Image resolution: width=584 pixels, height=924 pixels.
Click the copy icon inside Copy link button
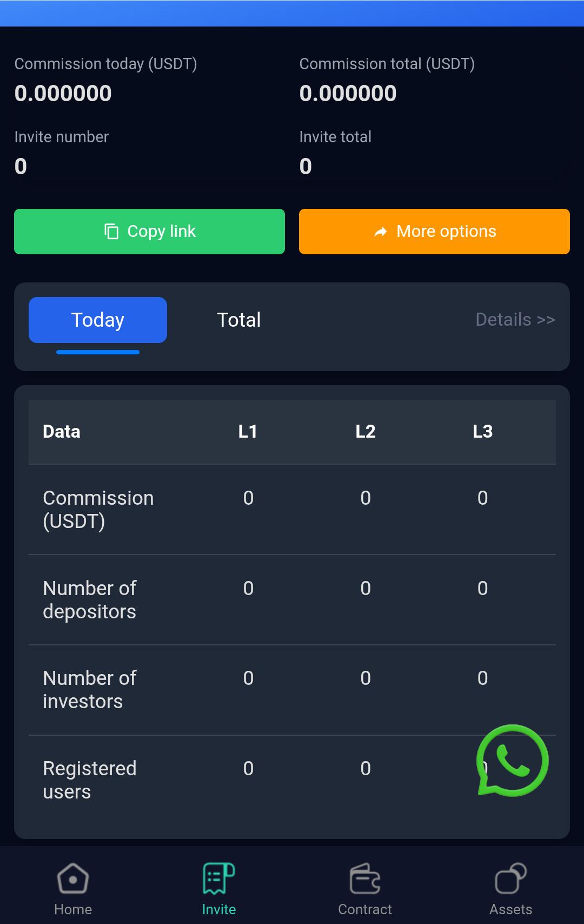pyautogui.click(x=111, y=231)
